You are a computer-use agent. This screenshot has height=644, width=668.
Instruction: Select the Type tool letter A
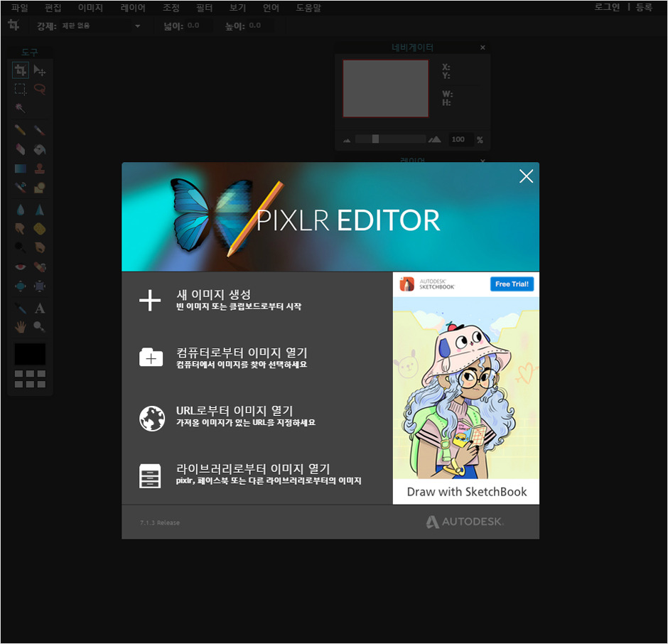40,308
